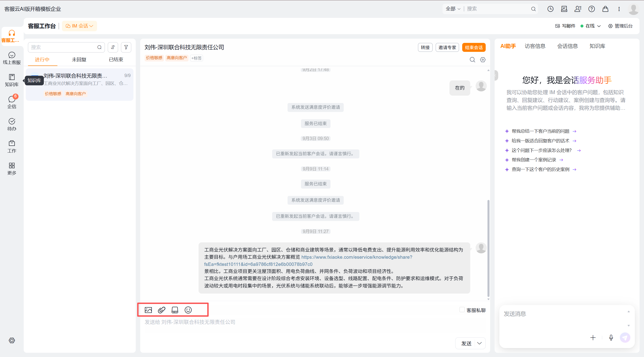Focus the global 搜索 field in top bar
Viewport: 644px width, 357px height.
coord(497,9)
